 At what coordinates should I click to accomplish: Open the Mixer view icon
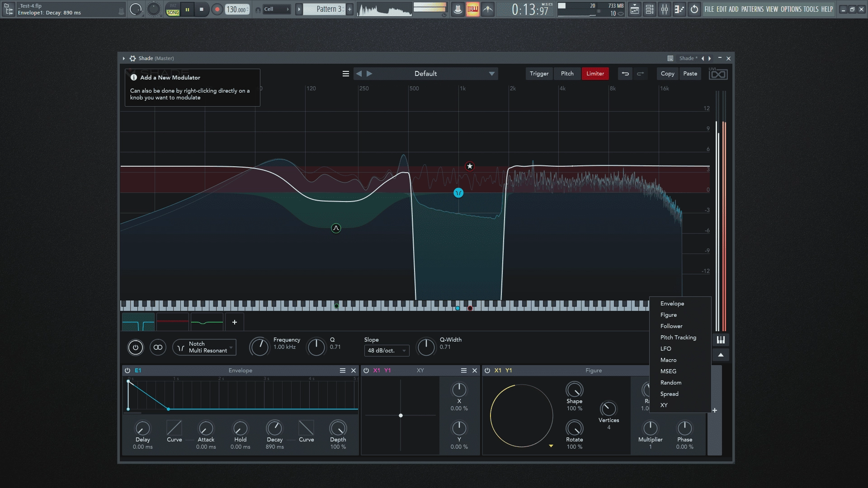coord(665,9)
